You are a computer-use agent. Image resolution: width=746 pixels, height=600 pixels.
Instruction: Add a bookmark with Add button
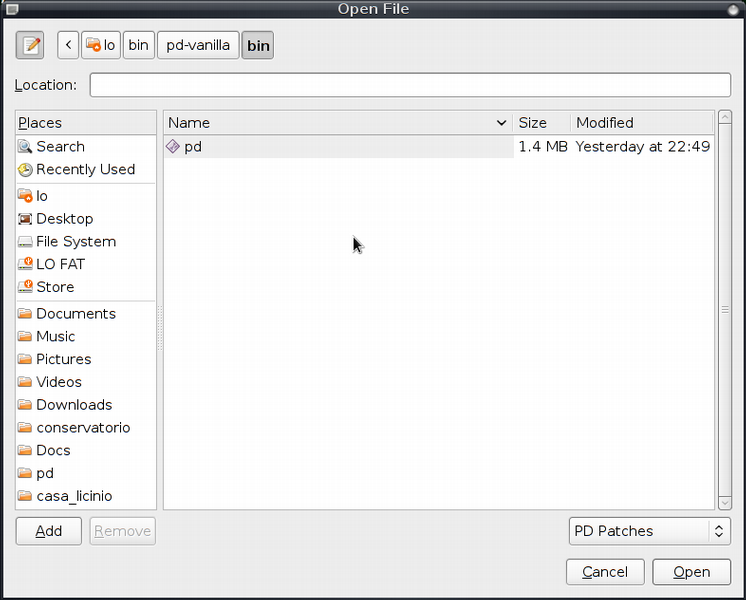[49, 531]
